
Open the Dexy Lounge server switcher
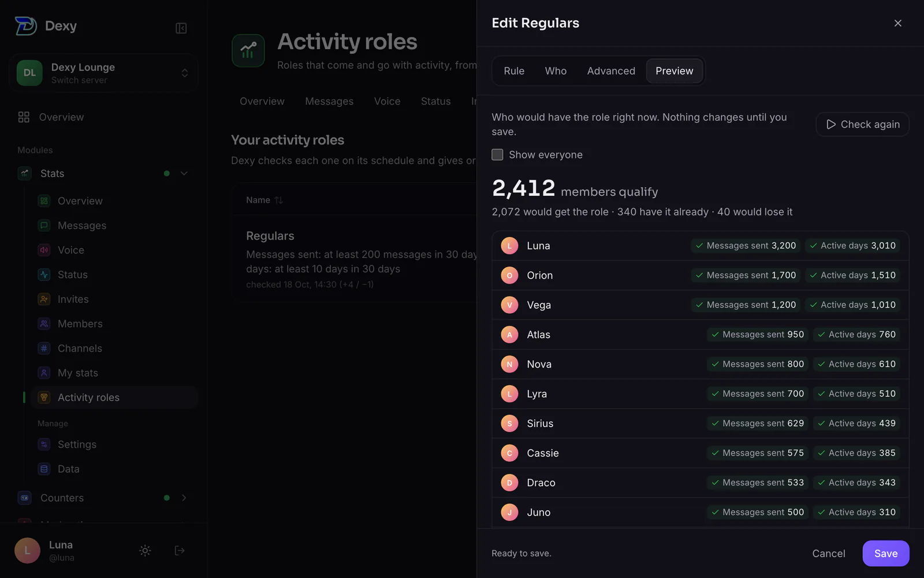104,73
